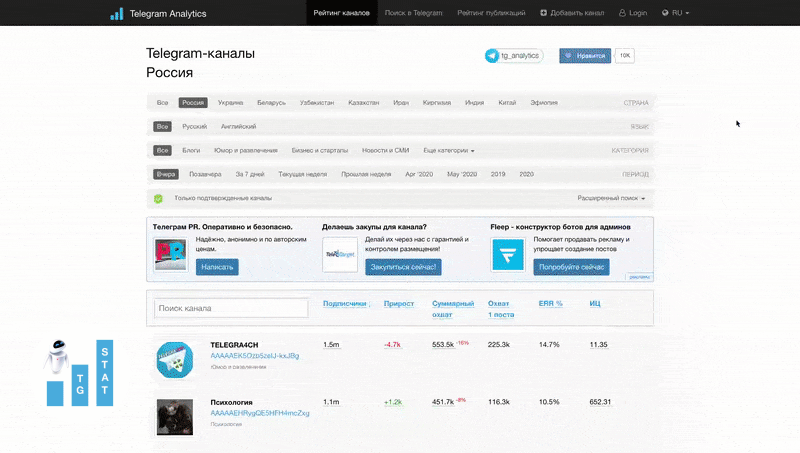Expand Еще категории dropdown
This screenshot has height=453, width=800.
pos(448,150)
